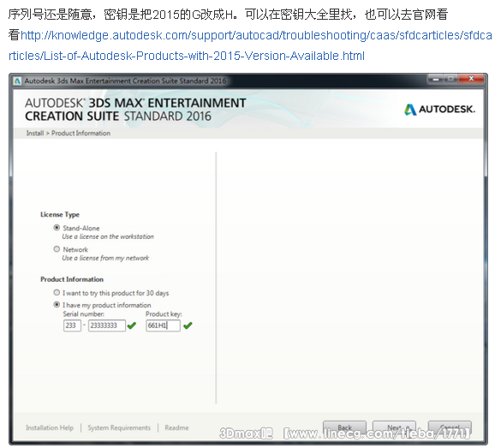Viewport: 495px width, 448px height.
Task: Open the System Requirements link
Action: coord(119,427)
